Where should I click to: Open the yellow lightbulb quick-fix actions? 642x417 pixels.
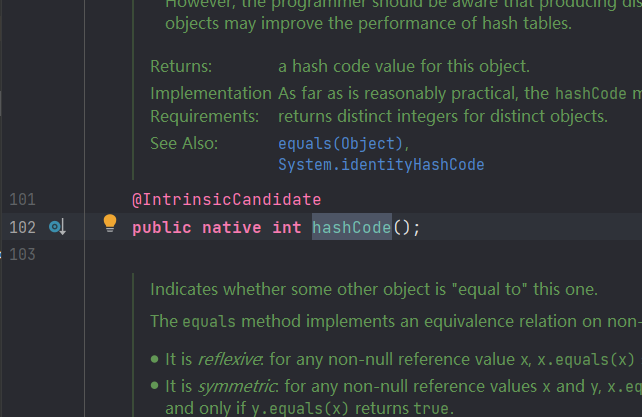pos(110,225)
